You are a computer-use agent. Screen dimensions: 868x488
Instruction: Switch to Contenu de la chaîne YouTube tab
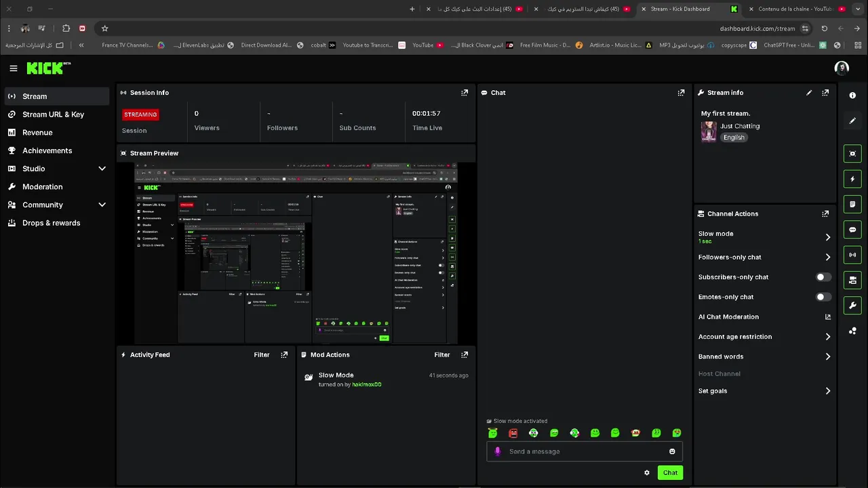point(797,9)
